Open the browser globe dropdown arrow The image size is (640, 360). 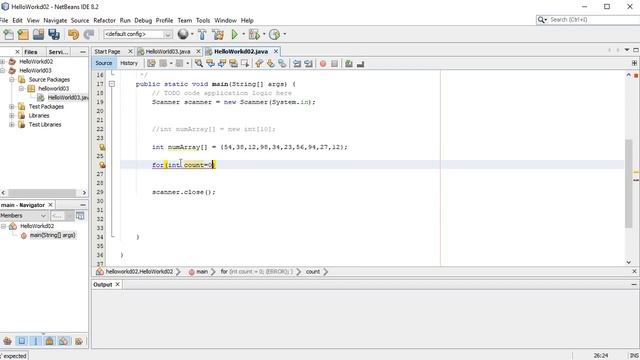pyautogui.click(x=192, y=34)
